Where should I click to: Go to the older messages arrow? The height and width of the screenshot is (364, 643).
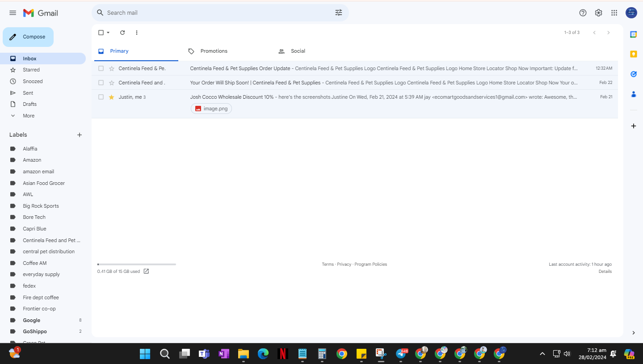point(608,33)
